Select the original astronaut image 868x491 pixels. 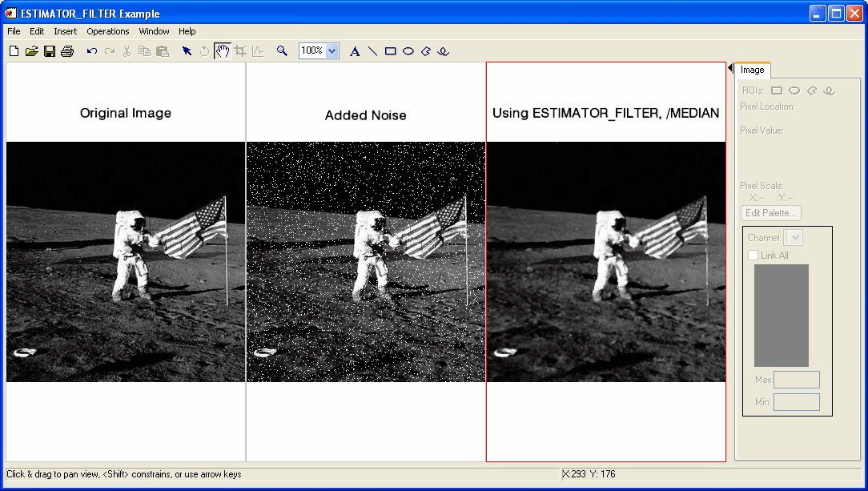126,262
